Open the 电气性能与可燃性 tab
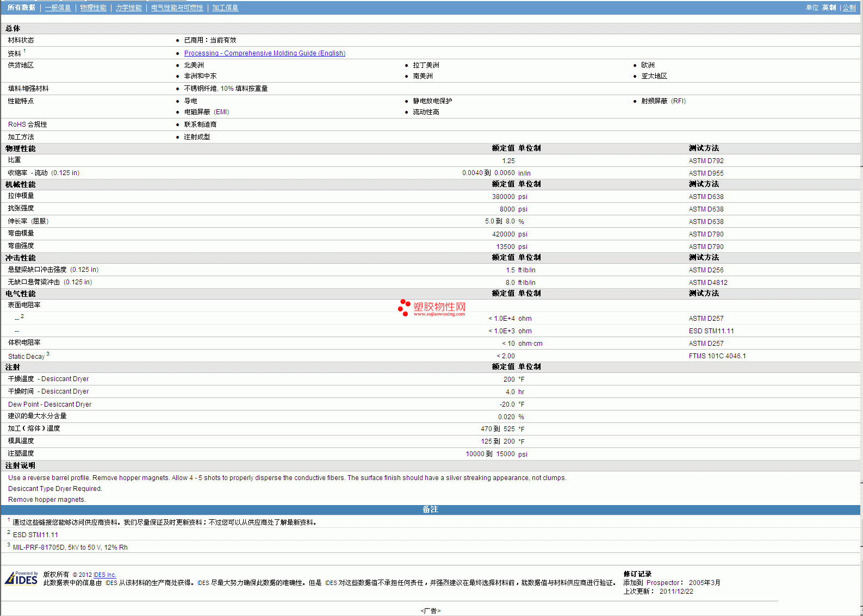The height and width of the screenshot is (616, 863). (x=177, y=8)
